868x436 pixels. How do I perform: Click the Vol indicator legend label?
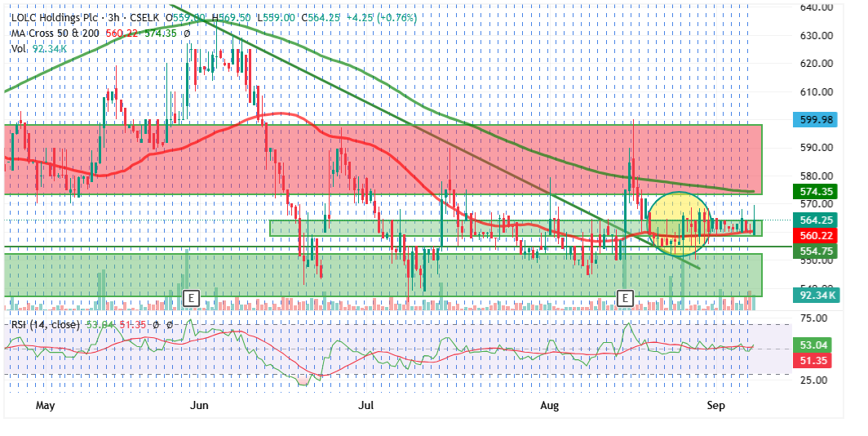18,49
